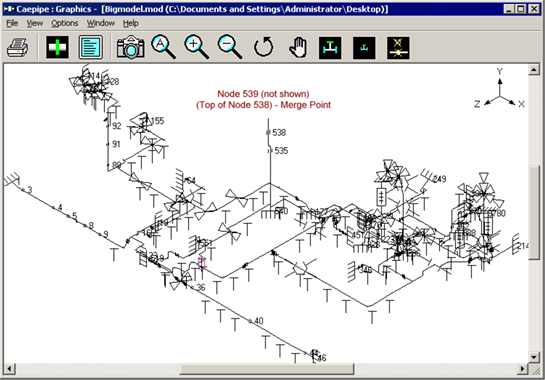
Task: Click the yellow crossed-lines toolbar icon
Action: (398, 48)
